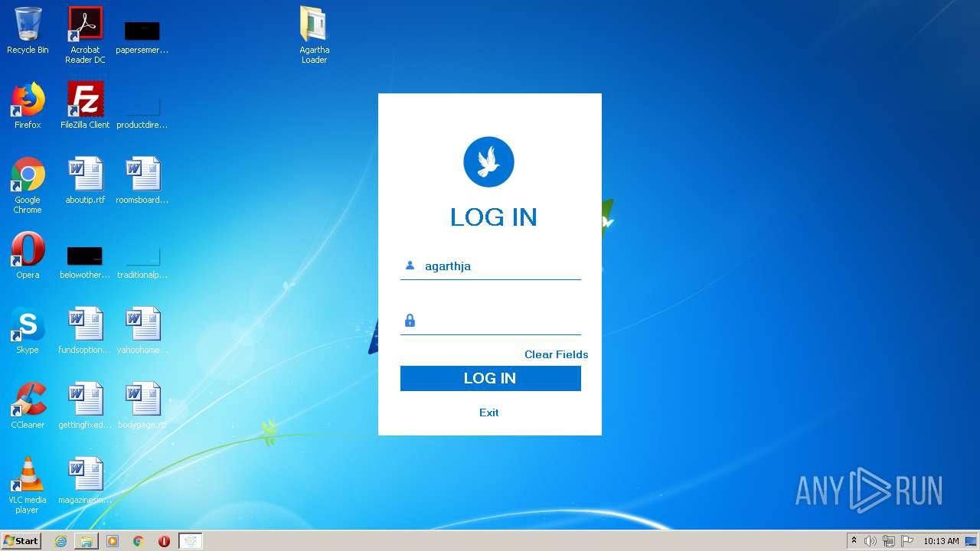Image resolution: width=980 pixels, height=551 pixels.
Task: Click the padlock icon beside password field
Action: (410, 321)
